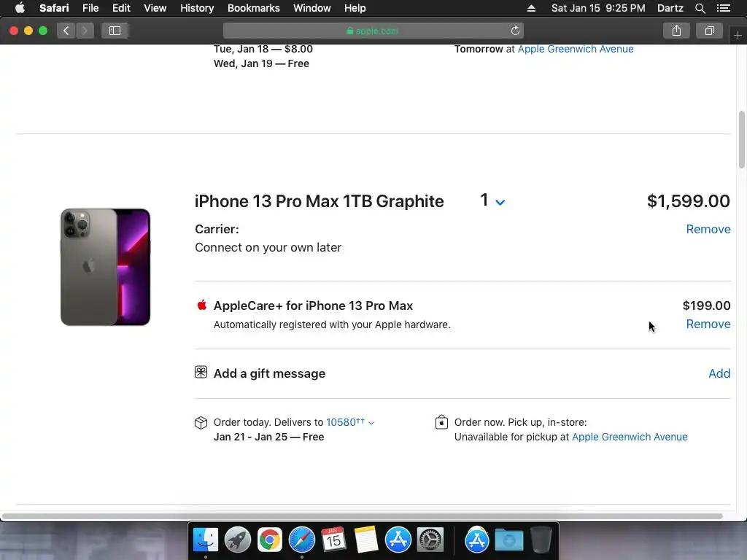Go forward to next page

[x=85, y=31]
